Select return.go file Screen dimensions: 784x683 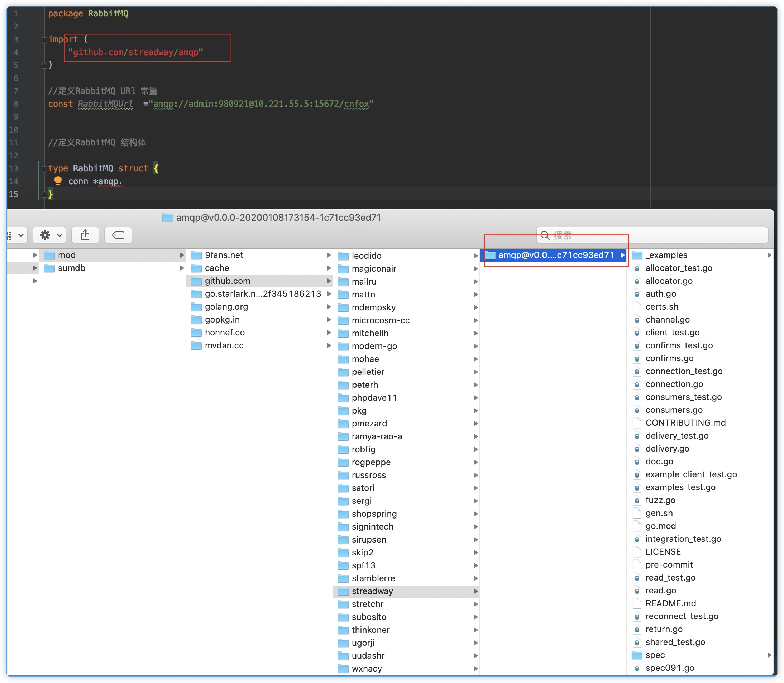coord(701,630)
